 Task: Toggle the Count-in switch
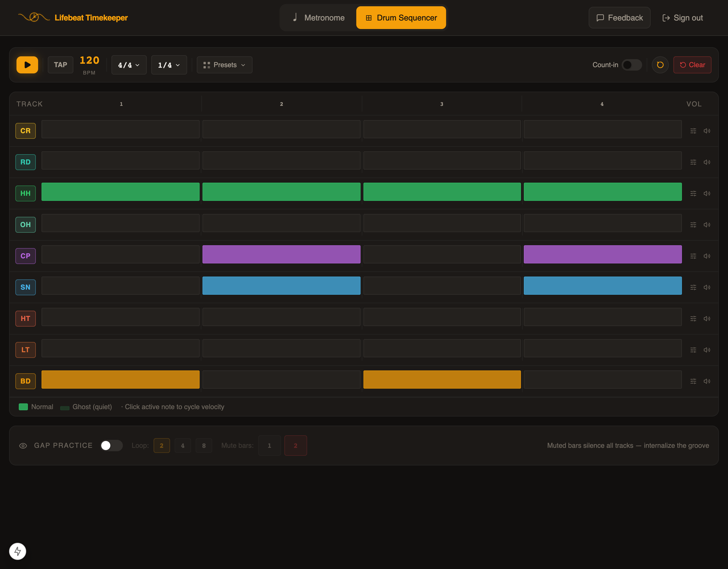[632, 65]
